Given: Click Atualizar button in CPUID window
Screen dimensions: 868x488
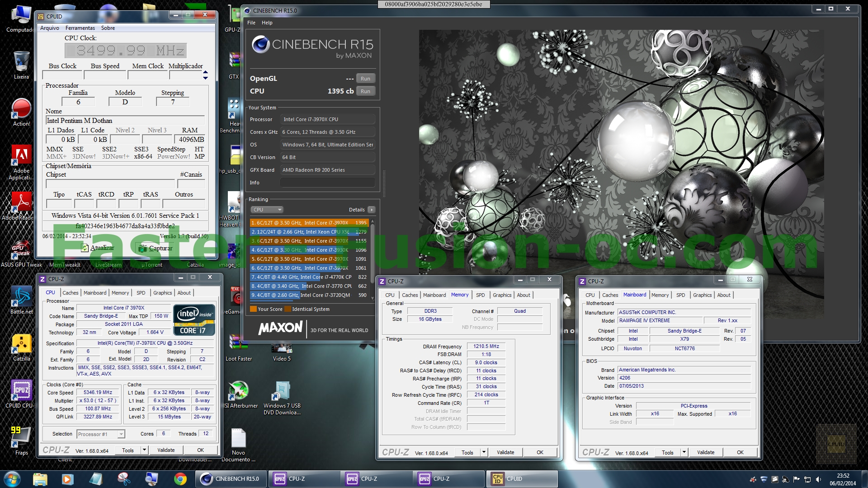Looking at the screenshot, I should 98,248.
